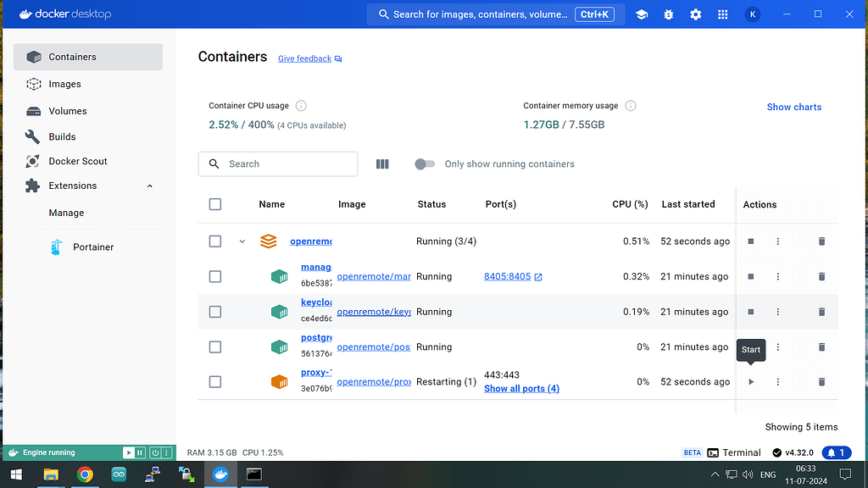
Task: Open the bug report troubleshoot icon
Action: click(669, 14)
